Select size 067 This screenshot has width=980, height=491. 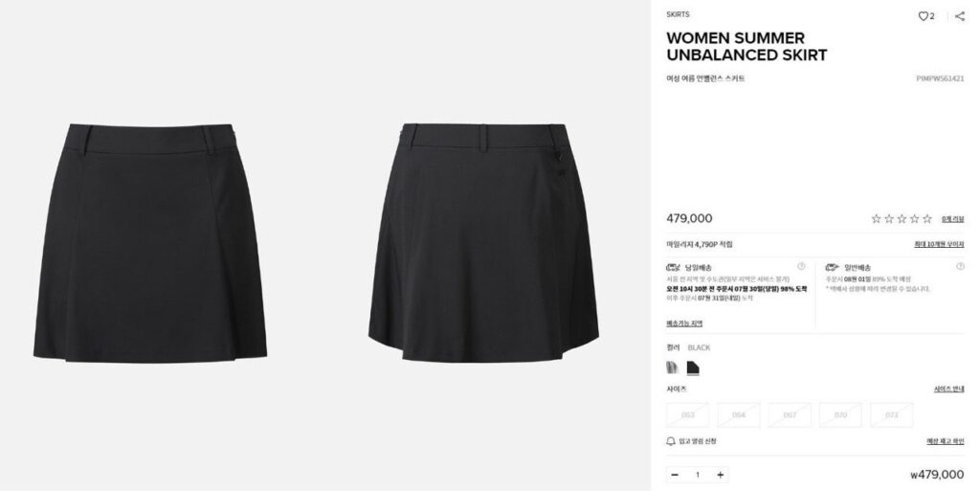pos(790,414)
